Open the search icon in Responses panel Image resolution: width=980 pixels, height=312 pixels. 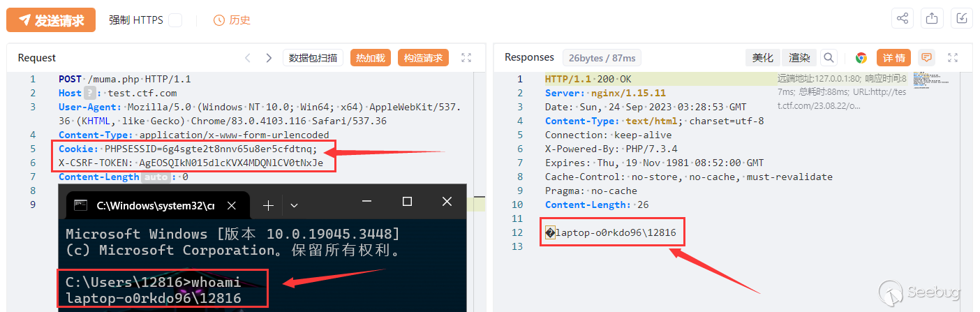tap(829, 58)
